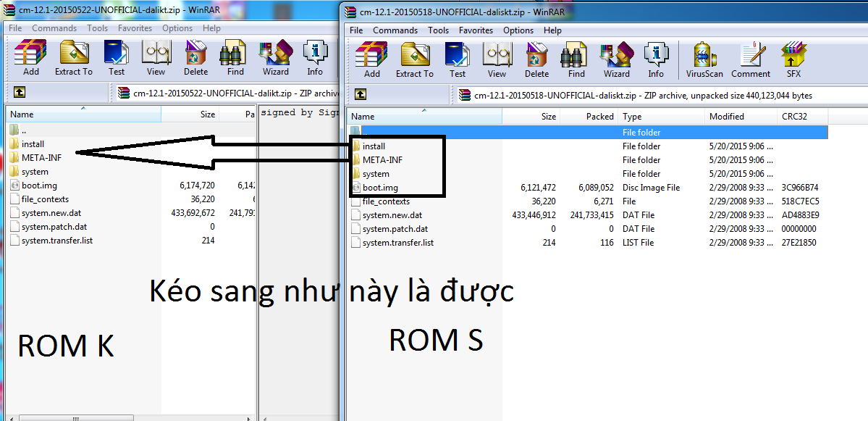Click Delete icon in left WinRAR window
Screen dimensions: 868x421
pyautogui.click(x=196, y=58)
